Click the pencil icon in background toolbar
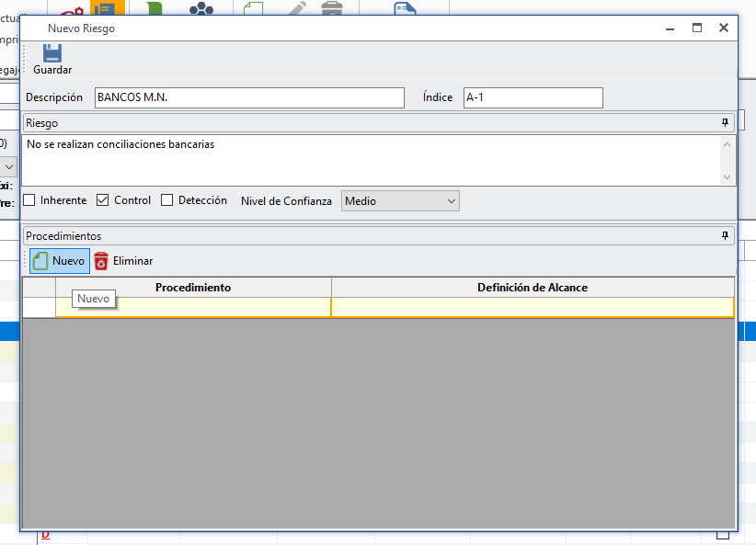The height and width of the screenshot is (545, 756). [296, 8]
